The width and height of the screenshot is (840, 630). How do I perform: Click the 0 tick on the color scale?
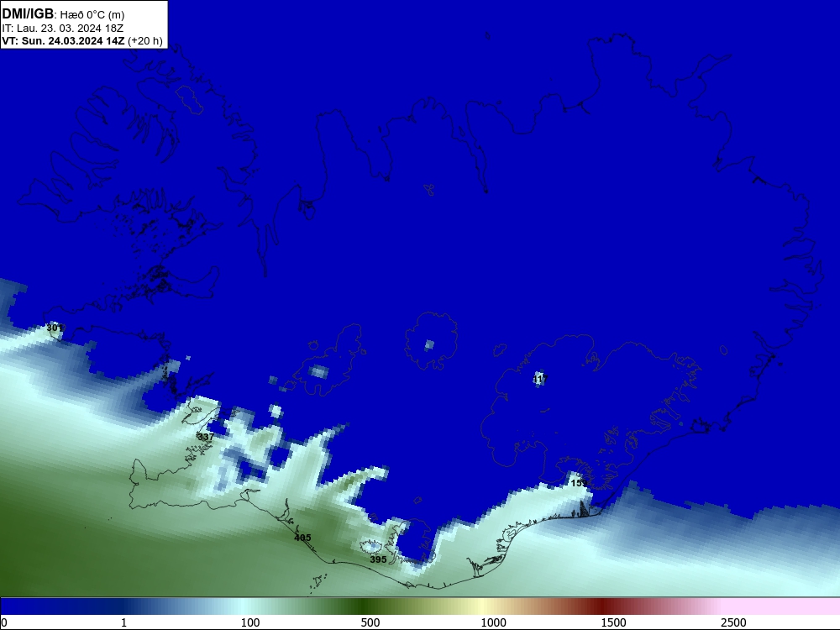(x=4, y=622)
